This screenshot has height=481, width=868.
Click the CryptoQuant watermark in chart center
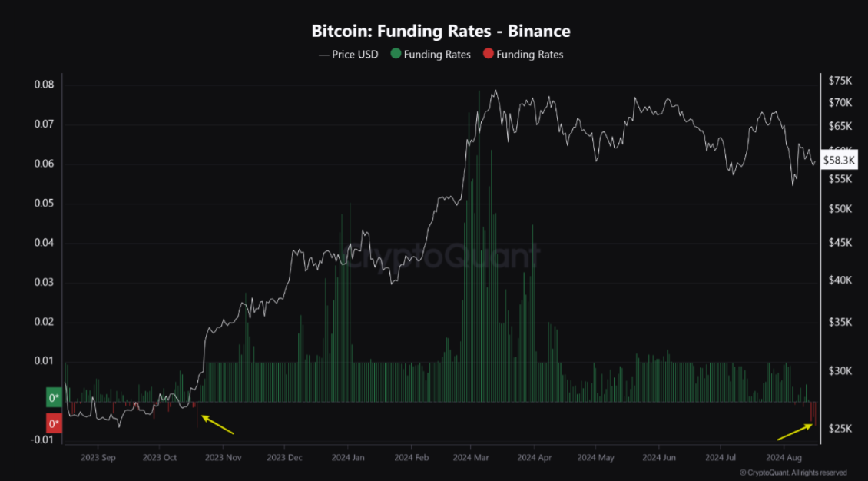(439, 257)
